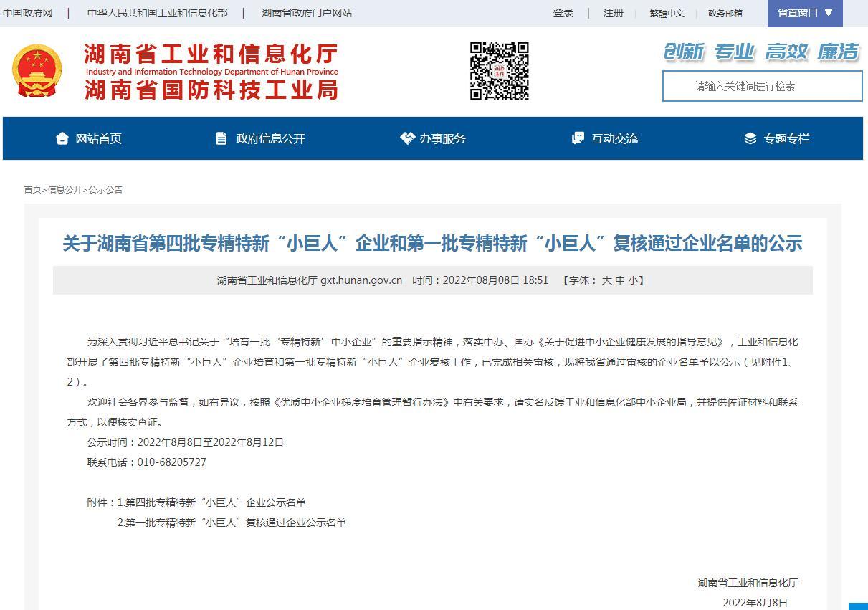Click the handshake icon beside 办事服务

point(407,138)
